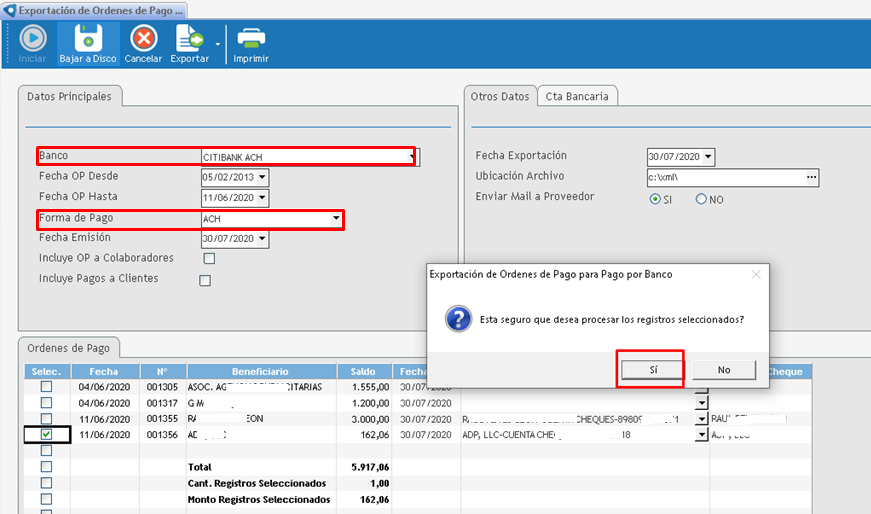Click the Exportar toolbar icon
Image resolution: width=871 pixels, height=514 pixels.
188,39
